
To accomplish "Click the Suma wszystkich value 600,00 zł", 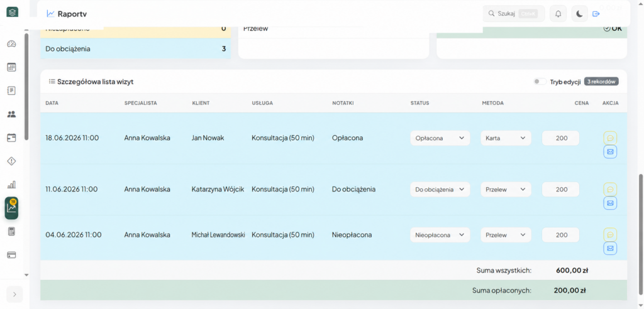I will pos(572,270).
